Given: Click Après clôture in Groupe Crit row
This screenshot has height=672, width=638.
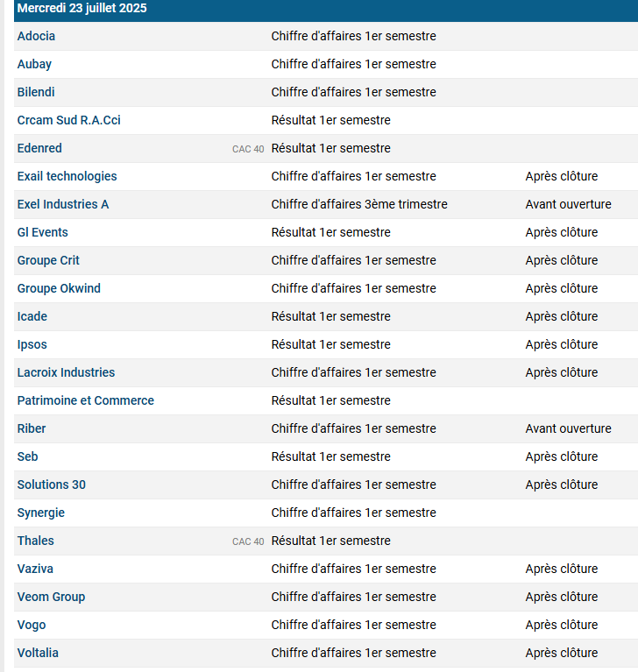Looking at the screenshot, I should coord(562,260).
